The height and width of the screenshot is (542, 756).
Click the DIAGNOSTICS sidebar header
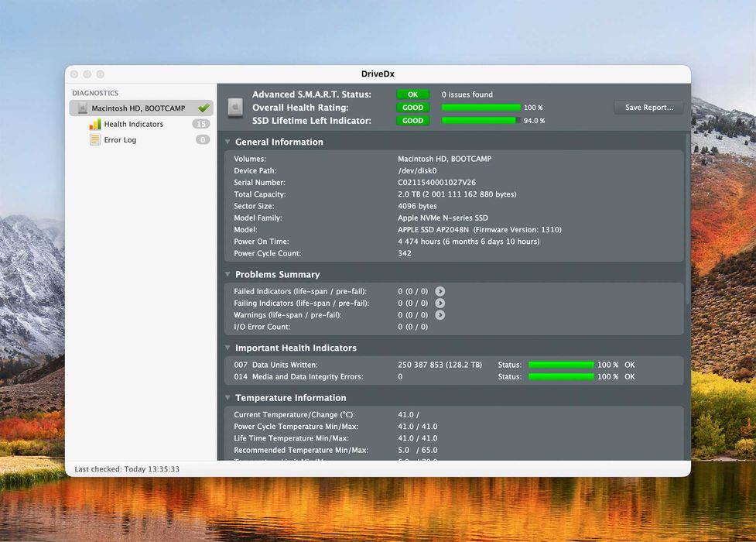tap(95, 93)
